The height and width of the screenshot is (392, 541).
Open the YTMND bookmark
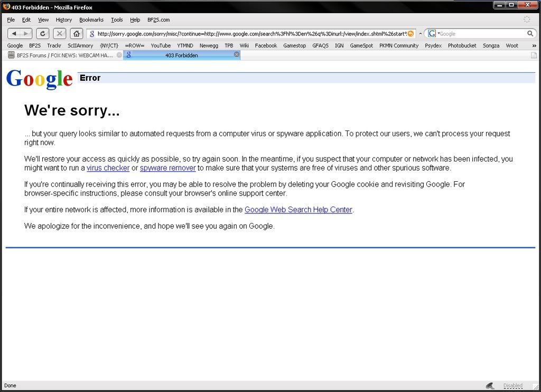185,45
